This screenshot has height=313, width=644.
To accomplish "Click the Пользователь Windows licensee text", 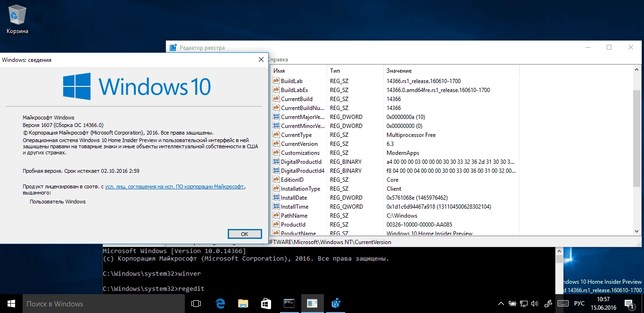I will 58,202.
